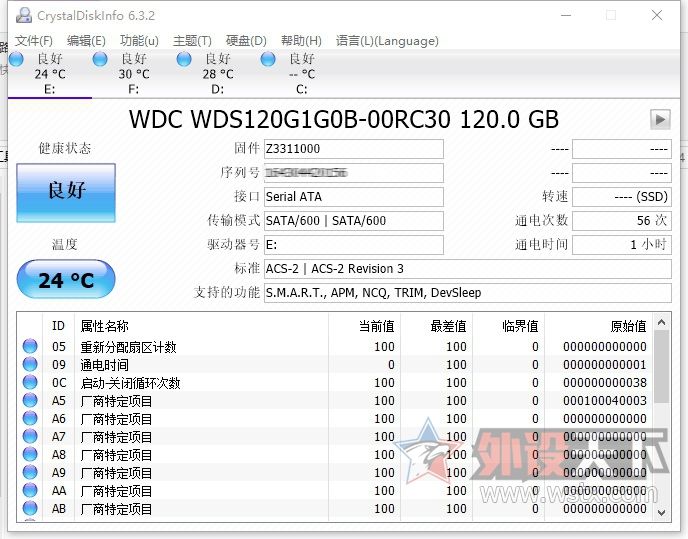
Task: Click the standard field ACS-2 Revision 3
Action: coord(468,269)
